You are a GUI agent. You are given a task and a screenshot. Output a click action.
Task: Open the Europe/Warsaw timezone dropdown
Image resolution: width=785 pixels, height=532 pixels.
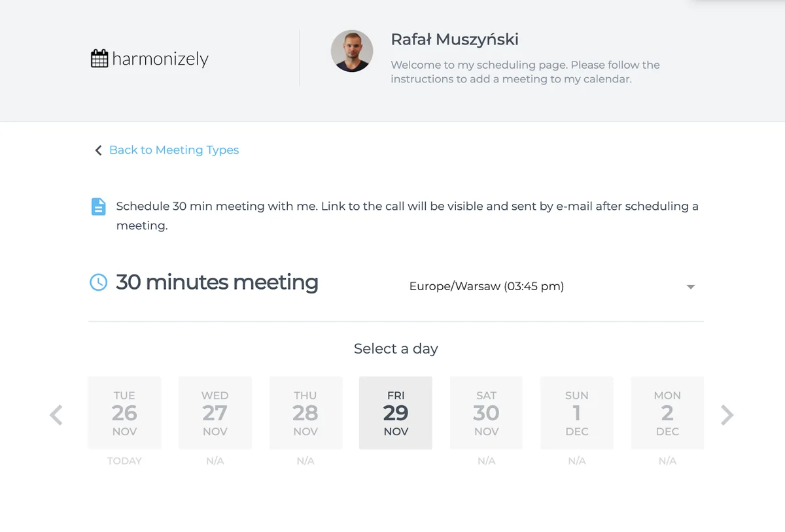click(486, 286)
